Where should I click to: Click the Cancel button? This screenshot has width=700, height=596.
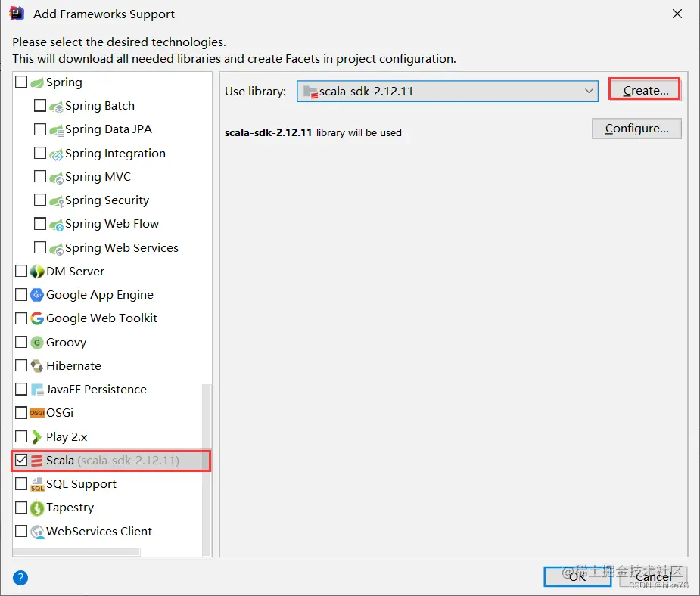(654, 577)
